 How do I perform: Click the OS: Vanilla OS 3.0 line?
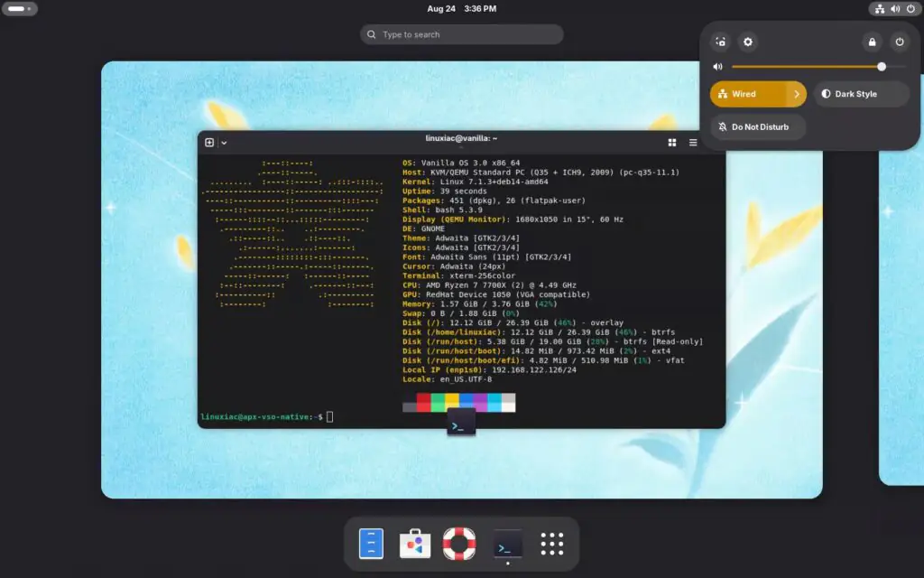(461, 163)
